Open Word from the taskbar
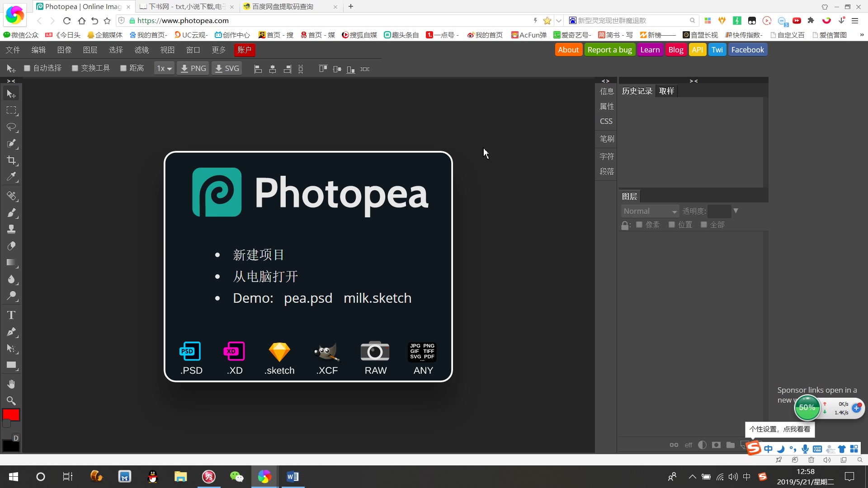This screenshot has width=868, height=488. [x=292, y=477]
